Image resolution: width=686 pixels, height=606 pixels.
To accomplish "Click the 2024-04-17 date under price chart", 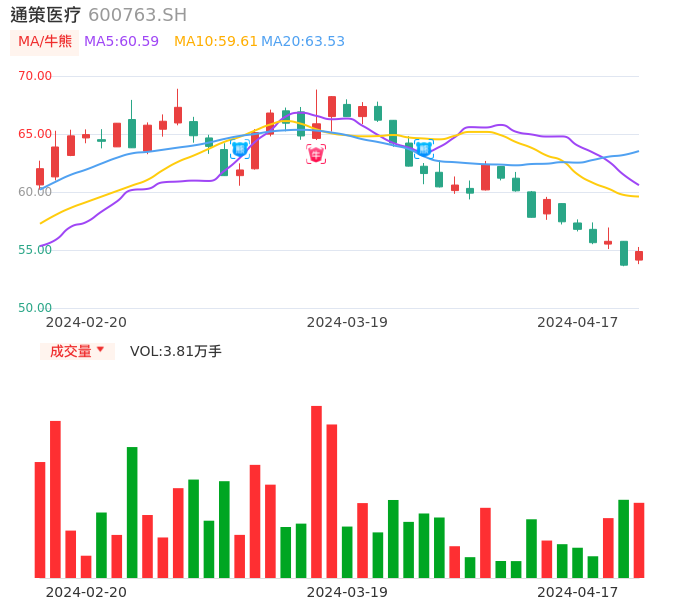I will click(x=578, y=322).
